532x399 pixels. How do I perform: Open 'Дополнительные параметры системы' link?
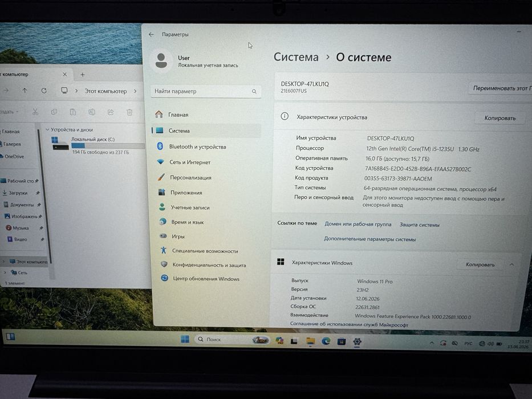pyautogui.click(x=369, y=239)
